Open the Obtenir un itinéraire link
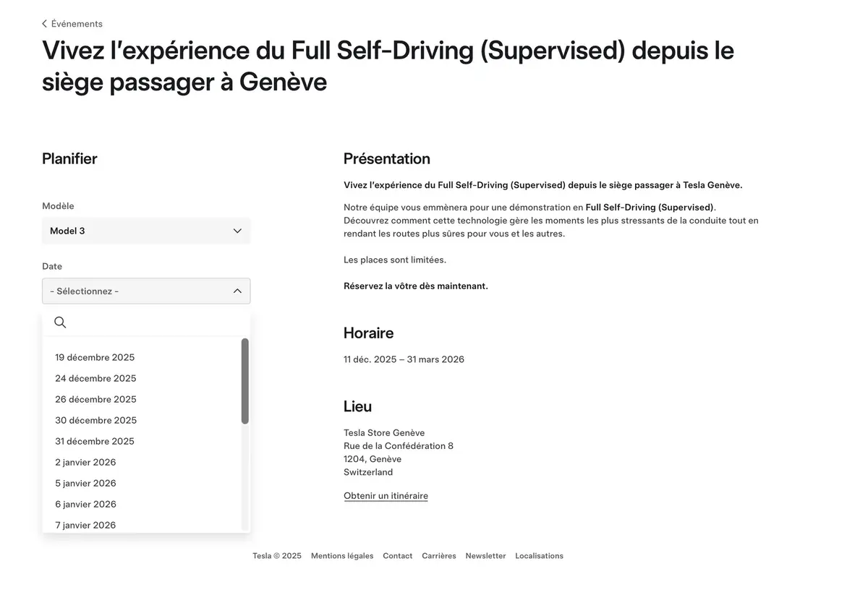Image resolution: width=868 pixels, height=603 pixels. tap(386, 495)
